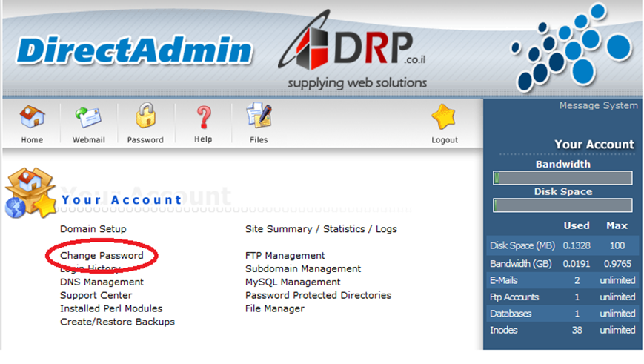View Site Summary / Statistics / Logs
Image resolution: width=644 pixels, height=364 pixels.
click(x=321, y=229)
